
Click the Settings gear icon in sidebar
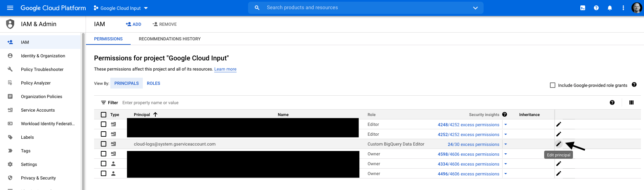pyautogui.click(x=10, y=164)
